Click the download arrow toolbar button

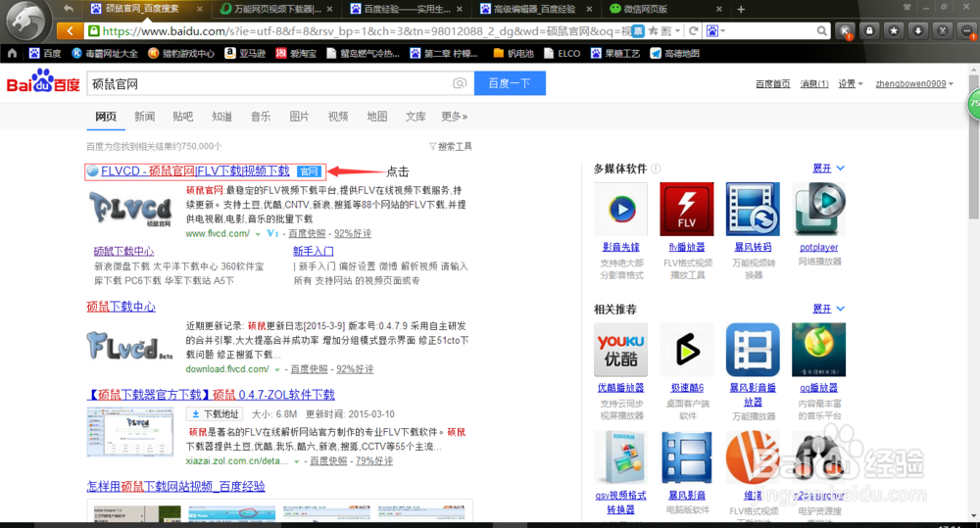tap(918, 30)
